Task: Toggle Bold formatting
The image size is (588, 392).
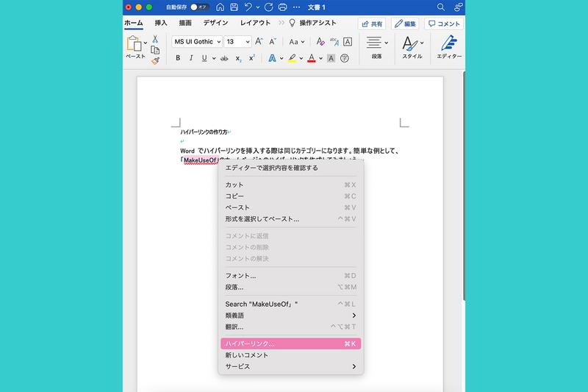Action: 178,58
